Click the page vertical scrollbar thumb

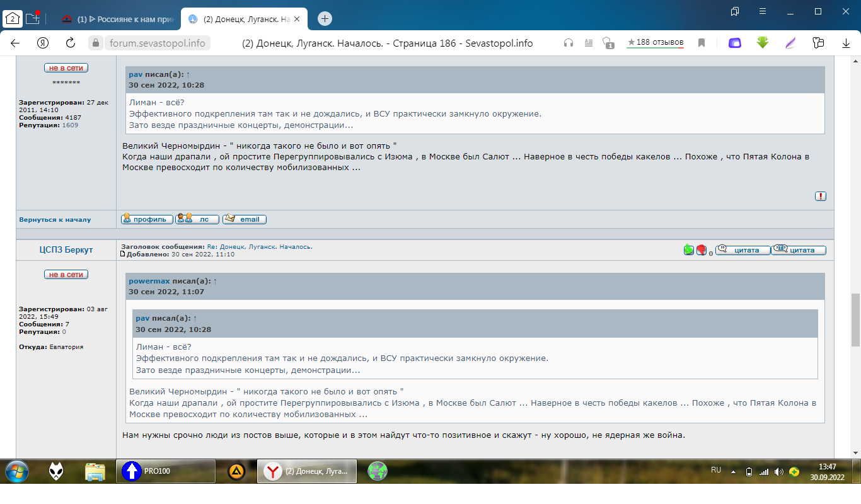pyautogui.click(x=855, y=320)
